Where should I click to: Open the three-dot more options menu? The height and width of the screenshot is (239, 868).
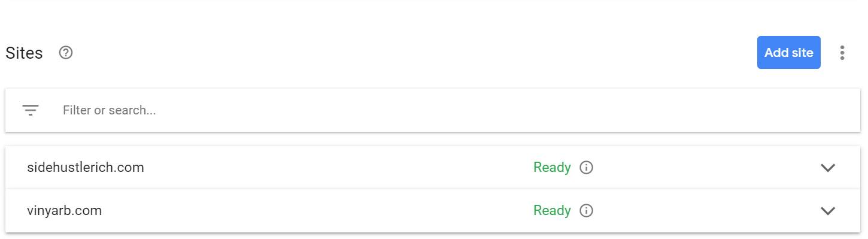[x=842, y=53]
